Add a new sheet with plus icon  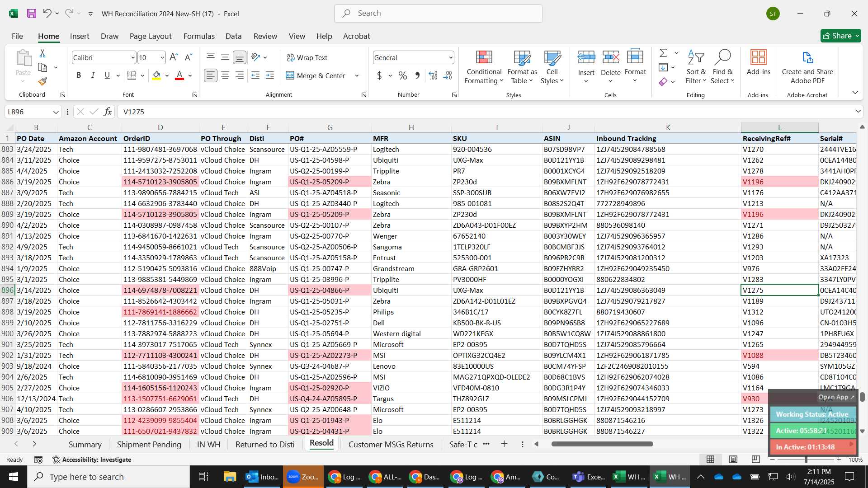pyautogui.click(x=504, y=444)
